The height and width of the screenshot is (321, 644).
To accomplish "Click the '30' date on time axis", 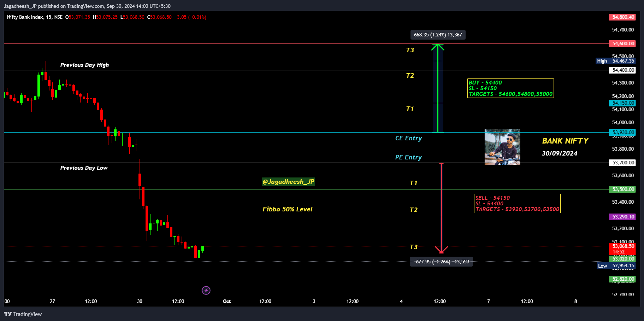I will 140,301.
